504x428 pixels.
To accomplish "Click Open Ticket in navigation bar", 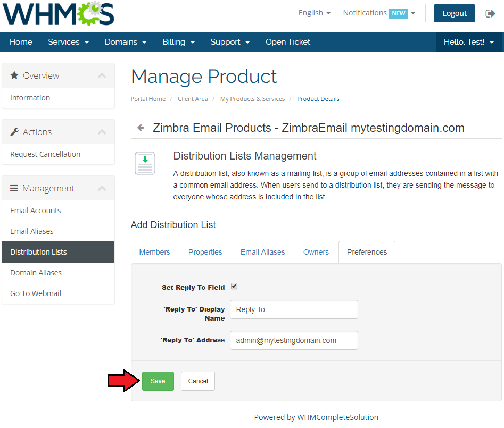I will 288,42.
